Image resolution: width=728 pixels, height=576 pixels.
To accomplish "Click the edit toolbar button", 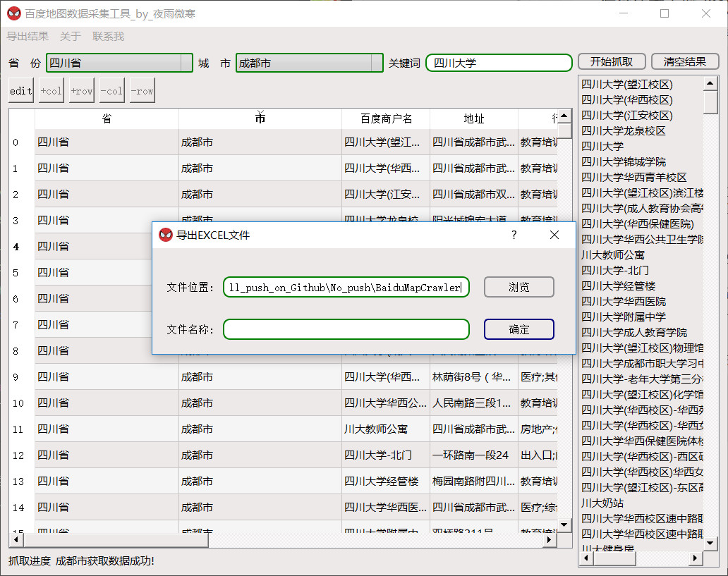I will pyautogui.click(x=21, y=91).
